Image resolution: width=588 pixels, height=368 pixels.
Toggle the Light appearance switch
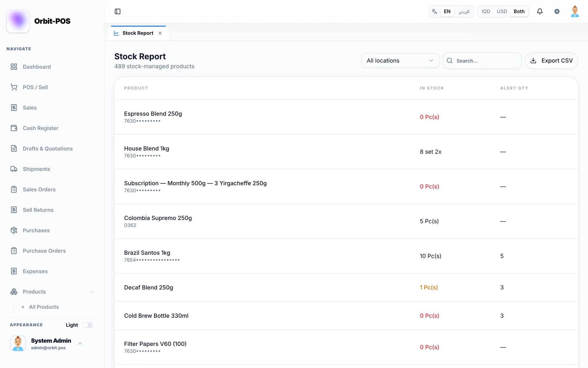coord(88,325)
